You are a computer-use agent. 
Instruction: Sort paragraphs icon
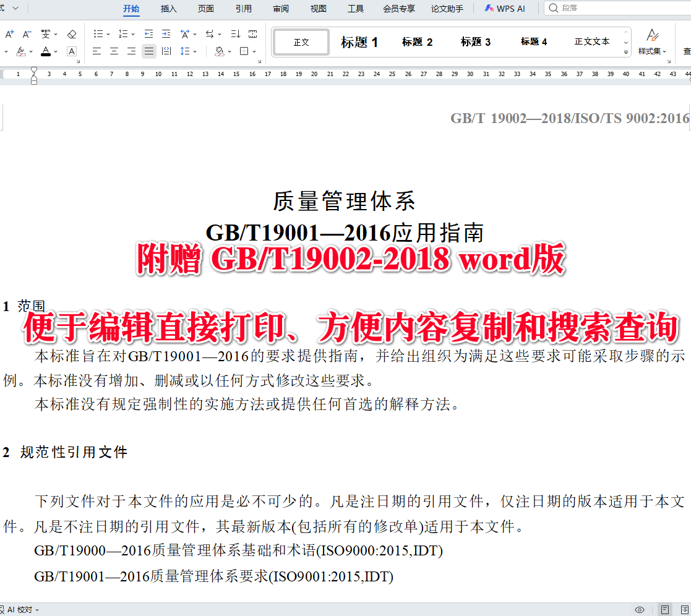point(236,34)
